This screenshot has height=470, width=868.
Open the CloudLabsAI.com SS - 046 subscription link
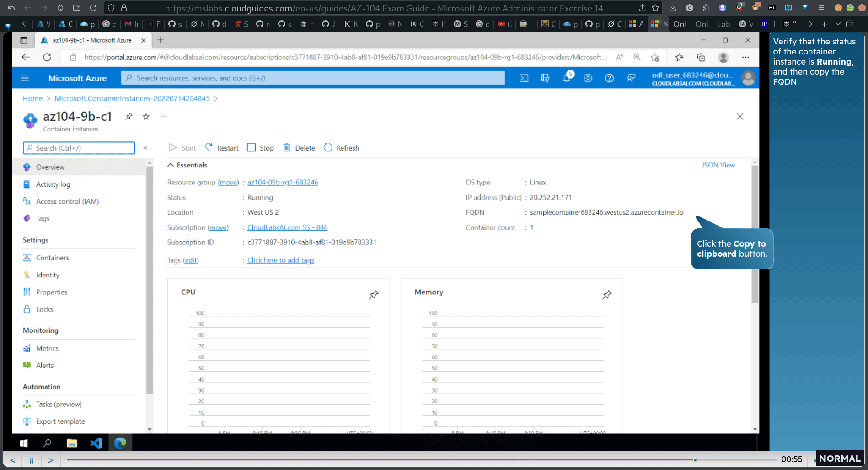(x=287, y=227)
